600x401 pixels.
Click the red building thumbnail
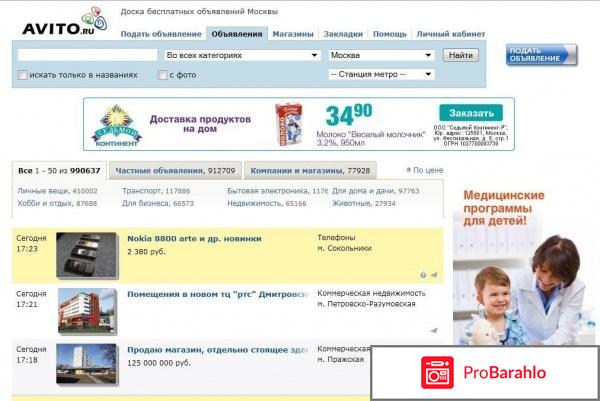click(88, 311)
